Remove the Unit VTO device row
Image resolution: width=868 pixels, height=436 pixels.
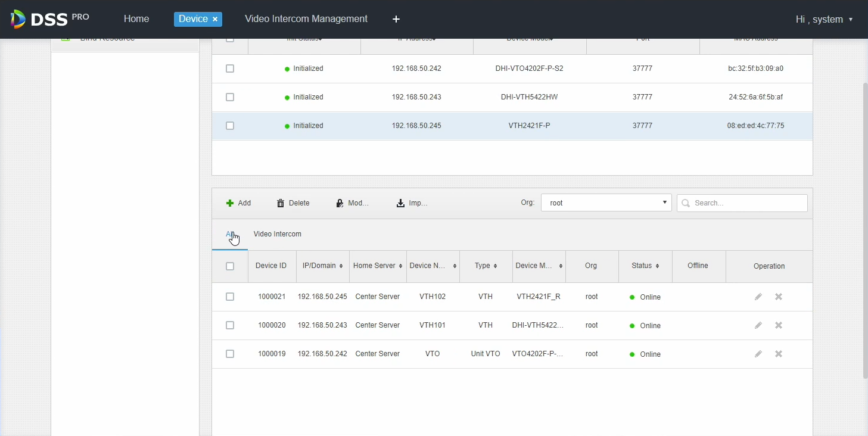coord(778,354)
